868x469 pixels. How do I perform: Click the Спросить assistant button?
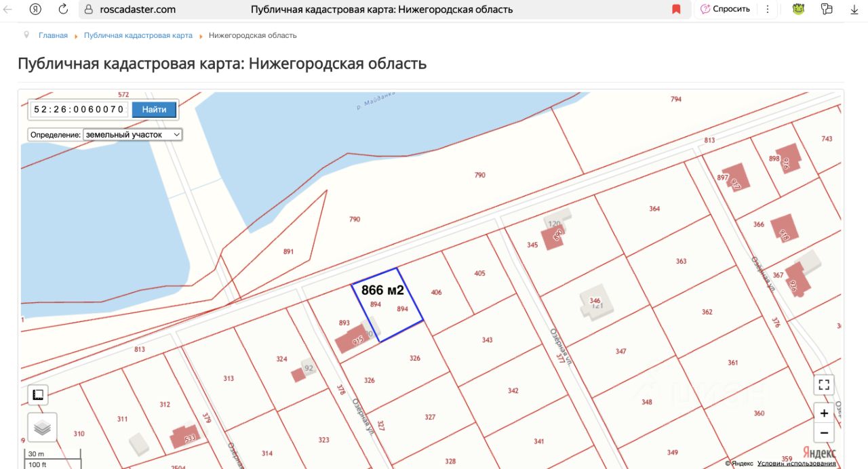coord(726,9)
